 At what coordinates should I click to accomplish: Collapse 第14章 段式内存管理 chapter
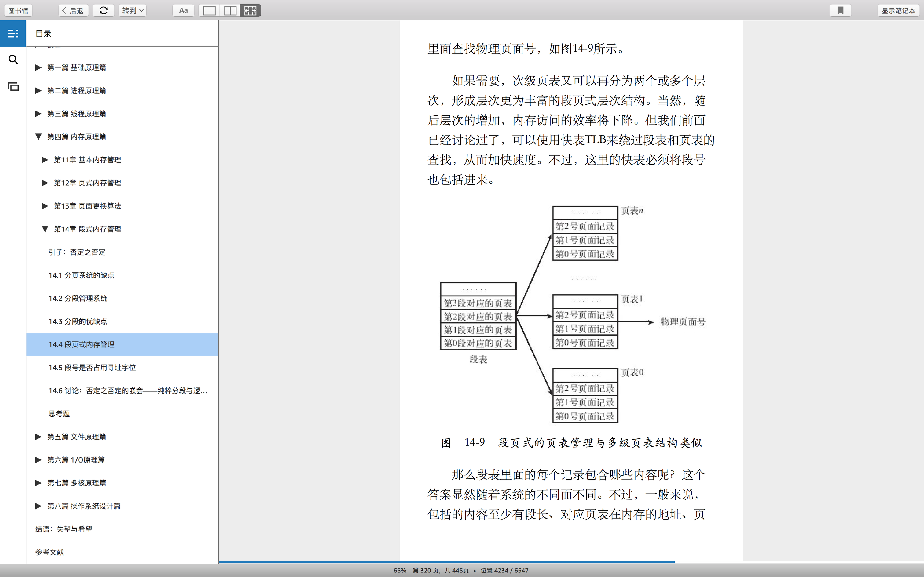click(x=45, y=229)
